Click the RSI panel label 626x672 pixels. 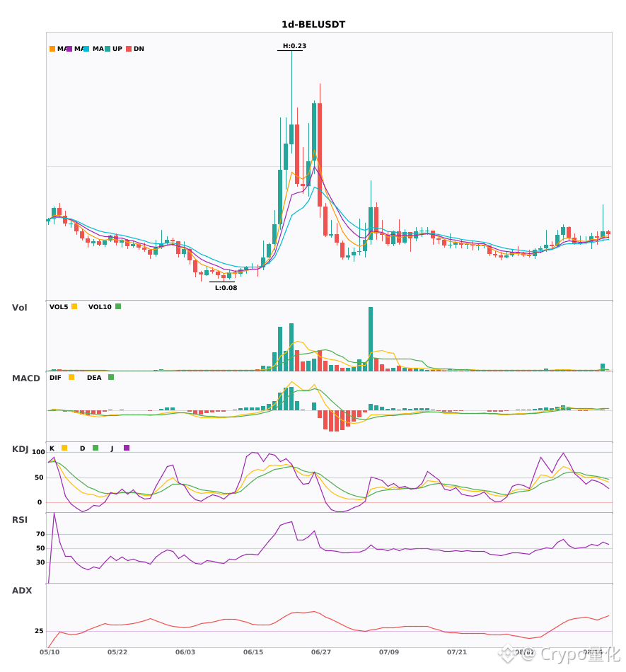coord(20,520)
